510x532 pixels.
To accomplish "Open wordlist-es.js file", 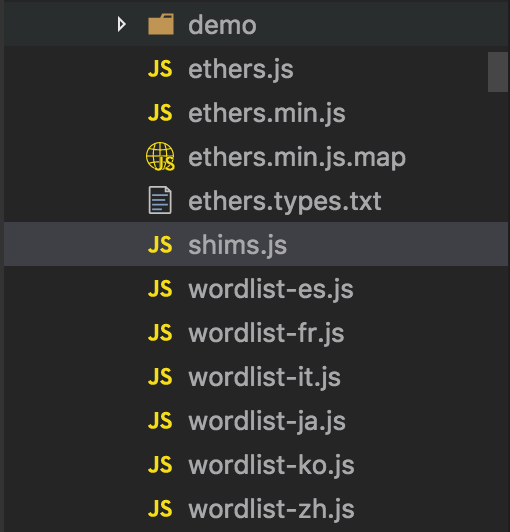I will click(x=271, y=289).
